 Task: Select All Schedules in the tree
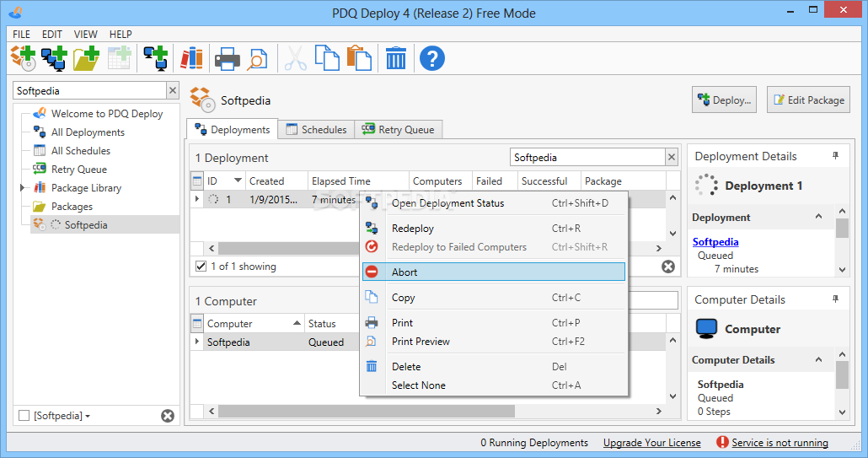click(x=80, y=151)
